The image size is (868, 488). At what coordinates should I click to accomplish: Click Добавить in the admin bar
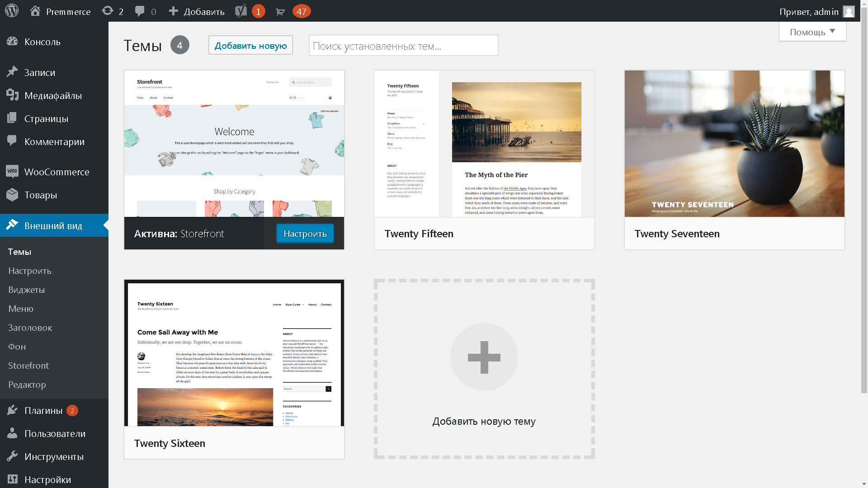[x=204, y=12]
